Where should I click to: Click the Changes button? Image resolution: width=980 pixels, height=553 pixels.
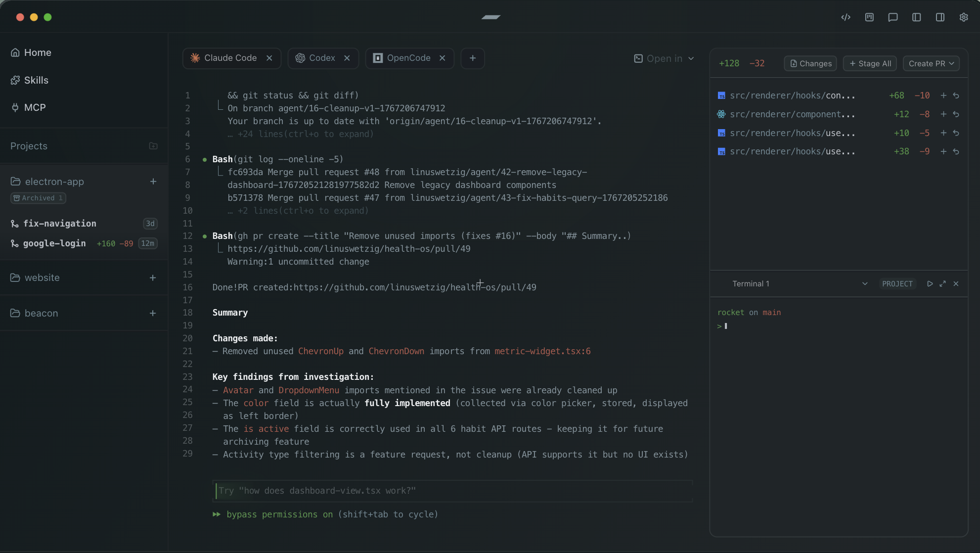pos(810,63)
